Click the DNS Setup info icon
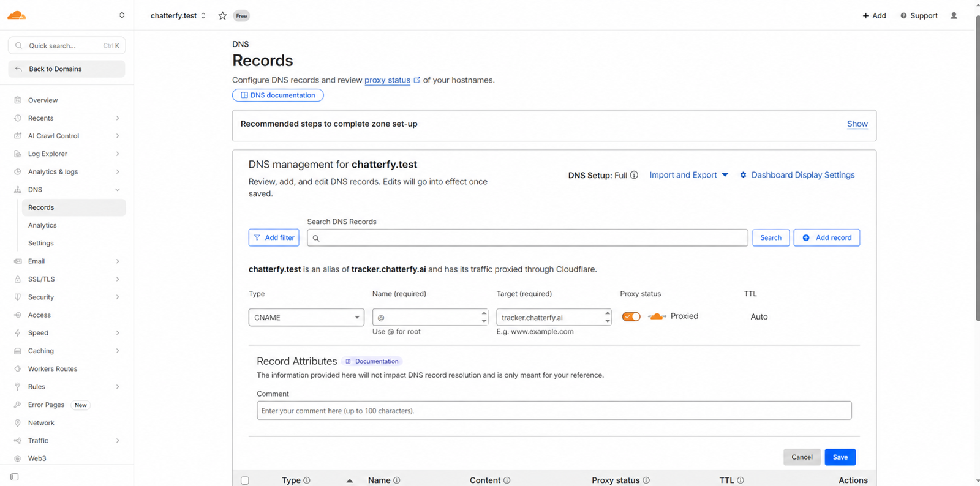 (634, 175)
